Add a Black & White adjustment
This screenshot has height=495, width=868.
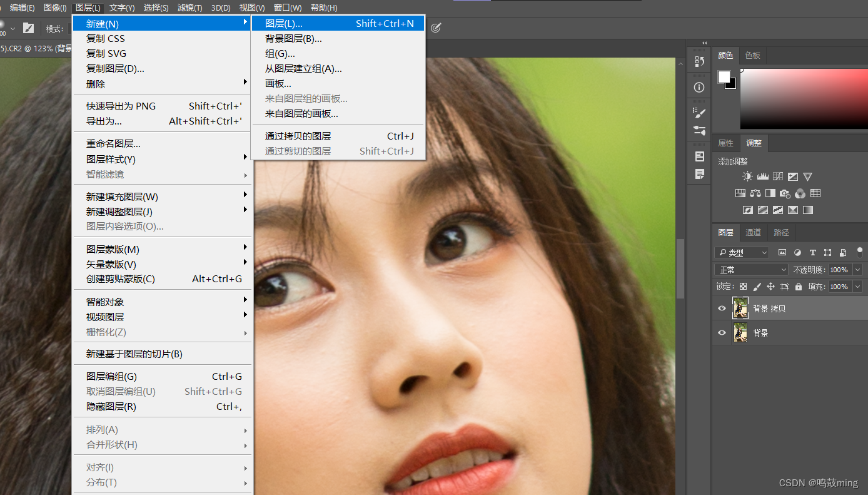click(770, 193)
